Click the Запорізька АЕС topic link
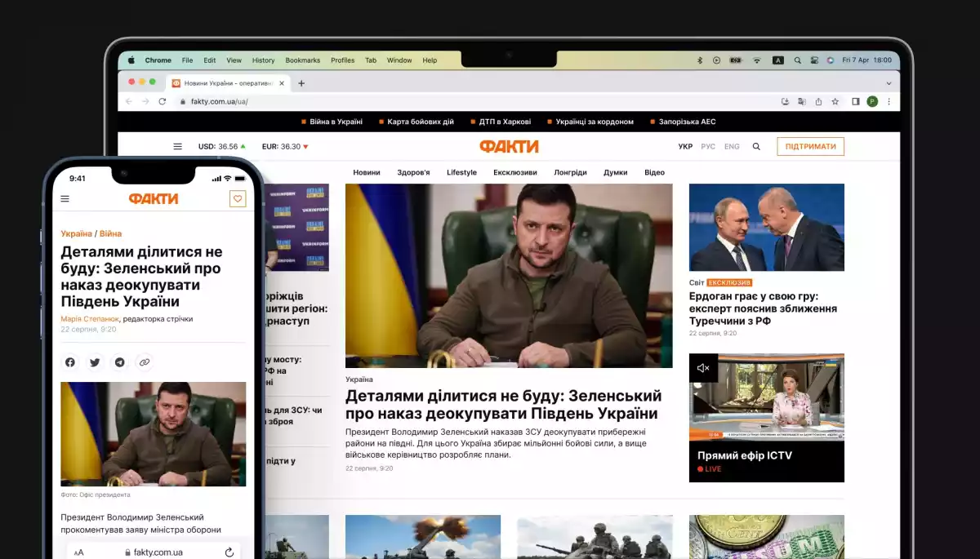 click(x=687, y=122)
